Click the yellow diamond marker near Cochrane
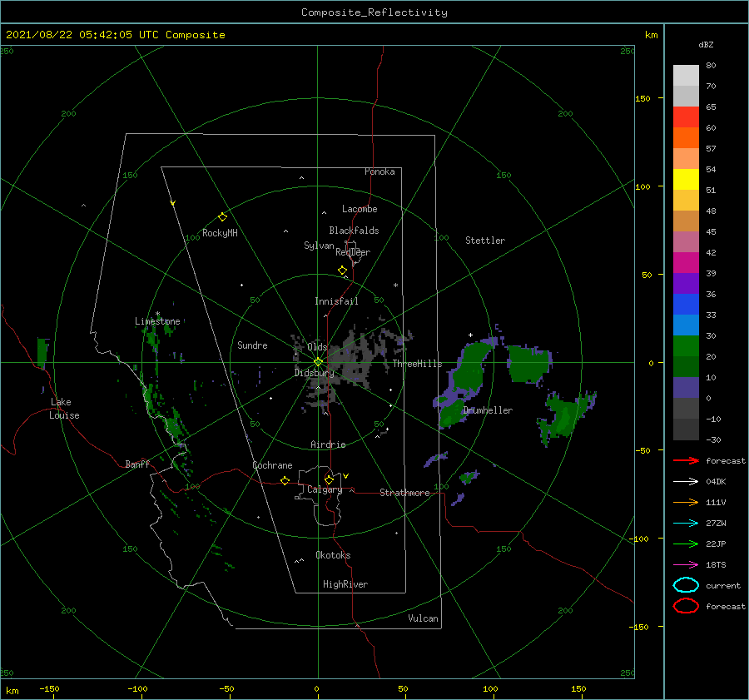749x700 pixels. pyautogui.click(x=285, y=481)
